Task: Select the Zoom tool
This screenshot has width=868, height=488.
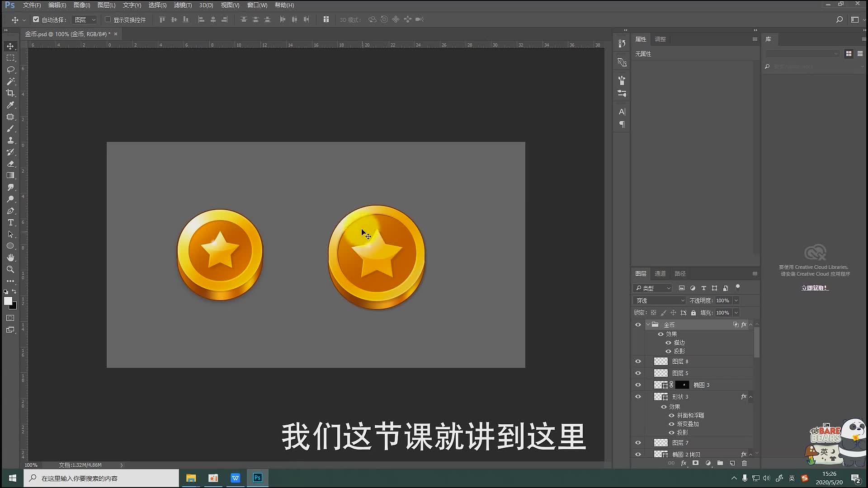Action: [x=10, y=269]
